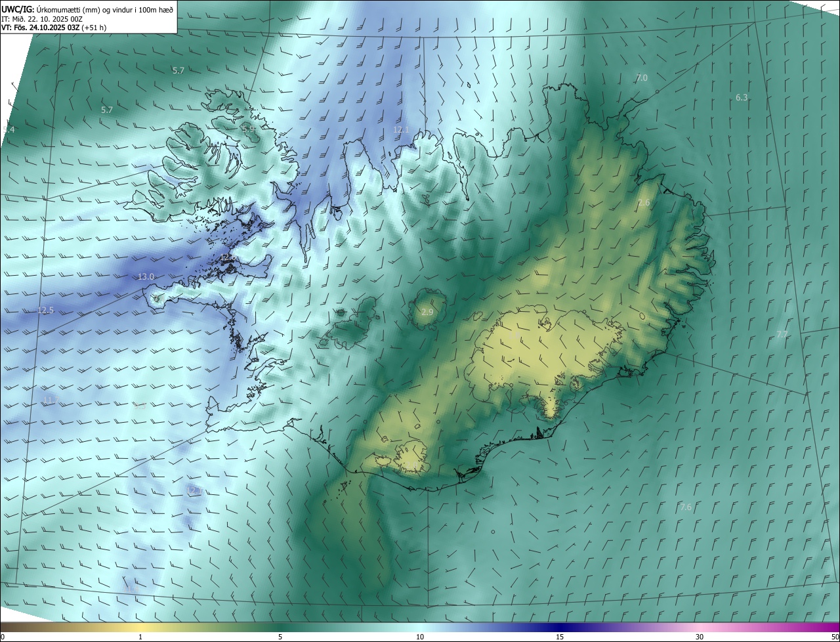Pick the pink colorbar section above tick 30
This screenshot has width=840, height=642.
(x=700, y=627)
